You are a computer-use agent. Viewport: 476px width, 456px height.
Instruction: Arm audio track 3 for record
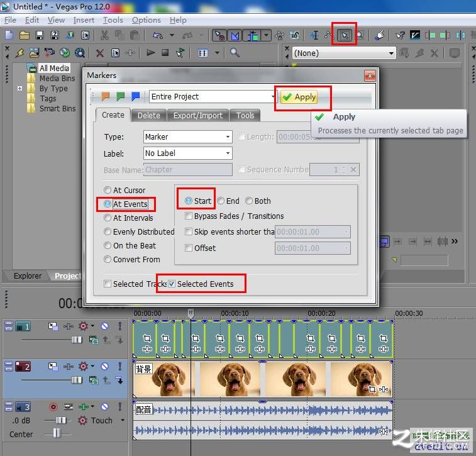pos(53,407)
